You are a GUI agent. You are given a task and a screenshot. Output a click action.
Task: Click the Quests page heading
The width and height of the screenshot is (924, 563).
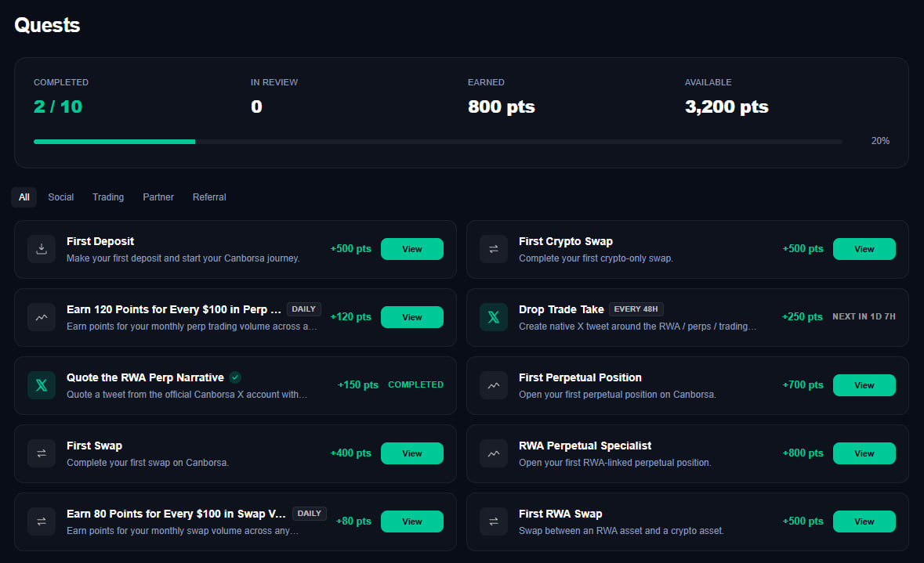[x=47, y=25]
